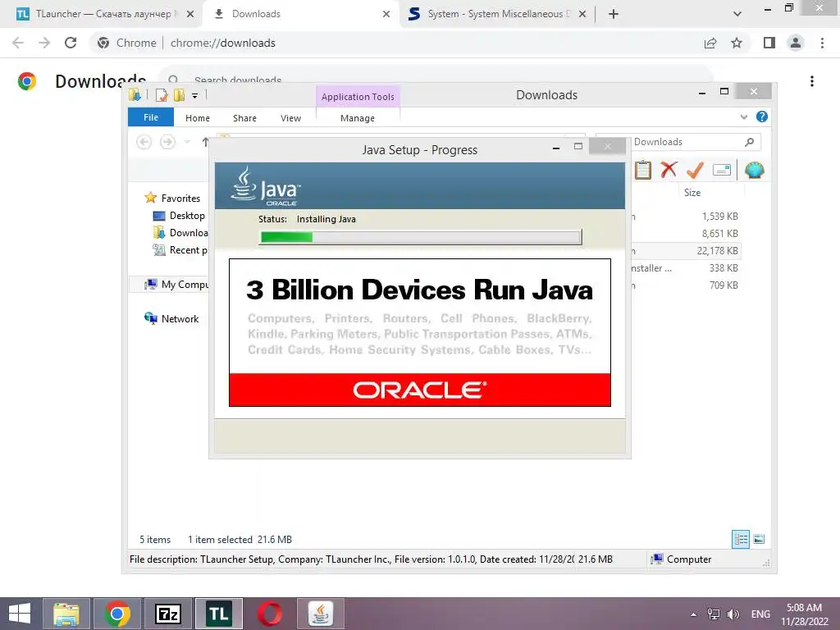Viewport: 840px width, 630px height.
Task: Open Java installer taskbar icon
Action: [x=321, y=614]
